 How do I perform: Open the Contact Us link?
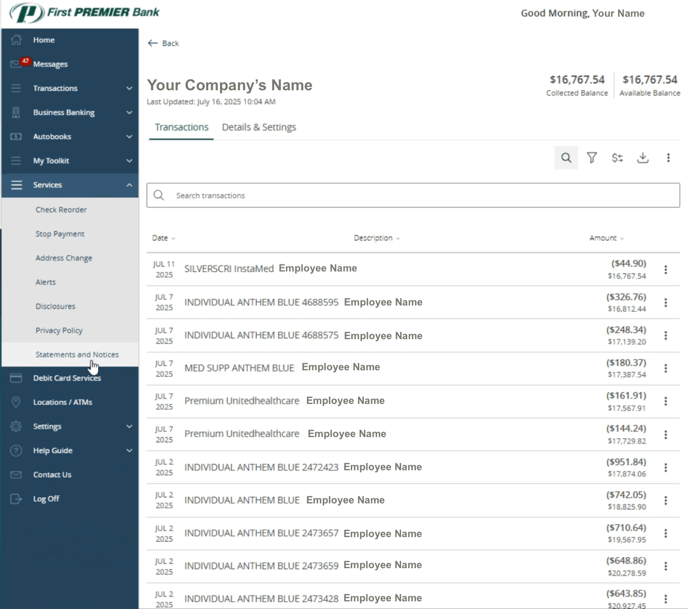(52, 474)
